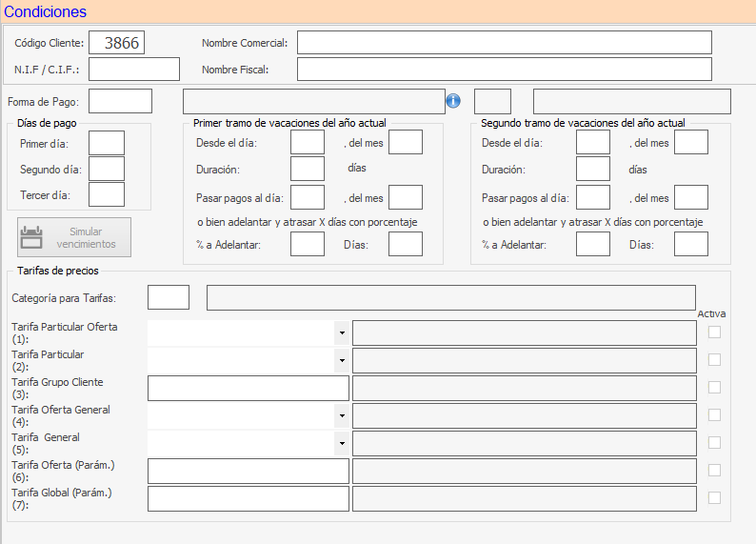Image resolution: width=756 pixels, height=544 pixels.
Task: Expand the Tarifa General (5) dropdown
Action: click(x=341, y=444)
